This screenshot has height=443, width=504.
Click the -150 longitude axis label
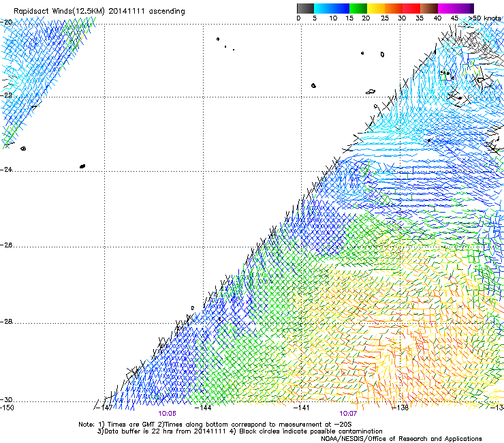pos(7,408)
